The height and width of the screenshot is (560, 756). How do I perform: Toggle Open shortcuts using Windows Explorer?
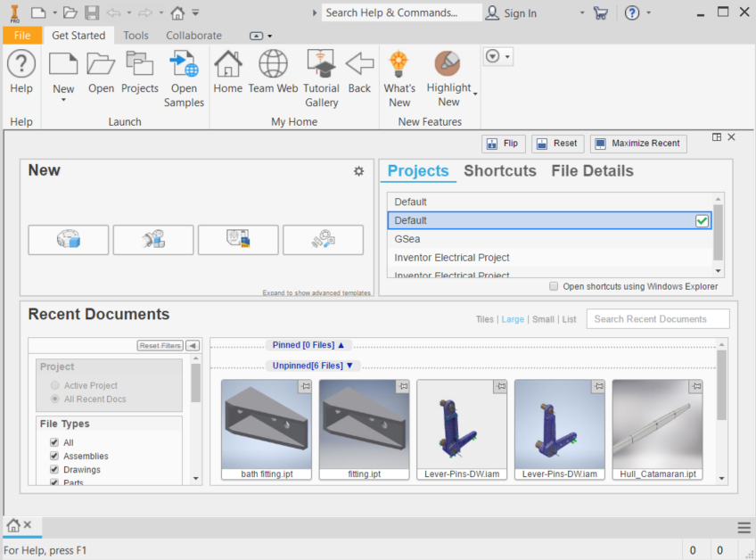554,286
